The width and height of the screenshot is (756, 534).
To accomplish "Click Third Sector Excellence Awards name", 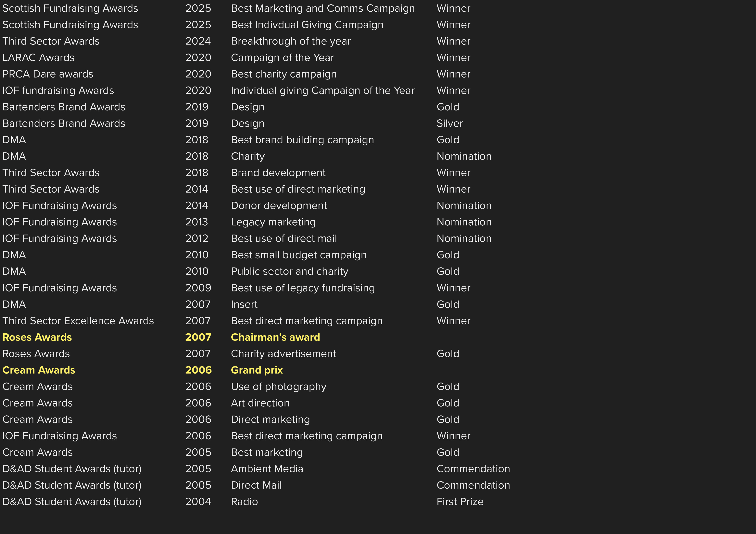I will point(78,321).
